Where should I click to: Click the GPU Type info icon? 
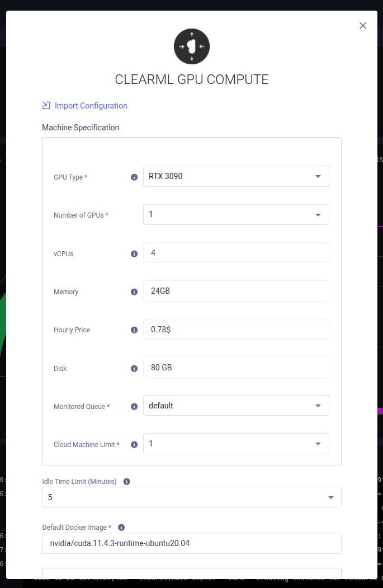pyautogui.click(x=134, y=177)
